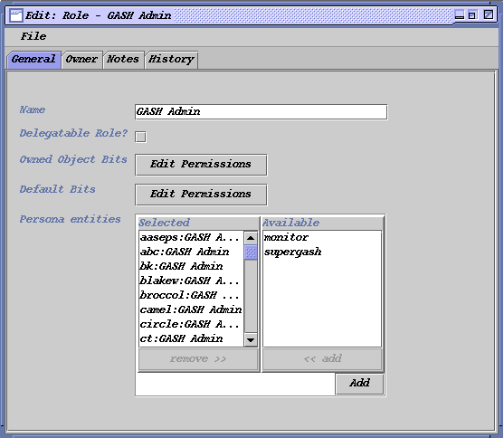The image size is (504, 438).
Task: Switch to the Notes tab
Action: coord(123,60)
